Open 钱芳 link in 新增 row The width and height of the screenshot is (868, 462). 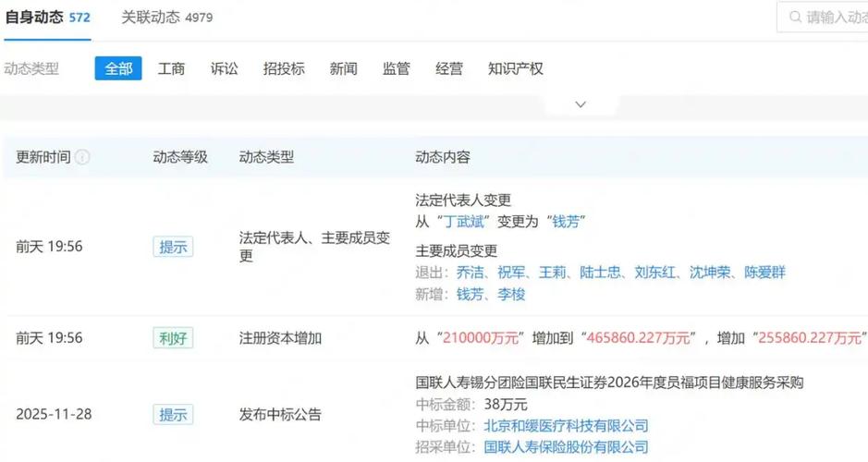click(x=470, y=295)
